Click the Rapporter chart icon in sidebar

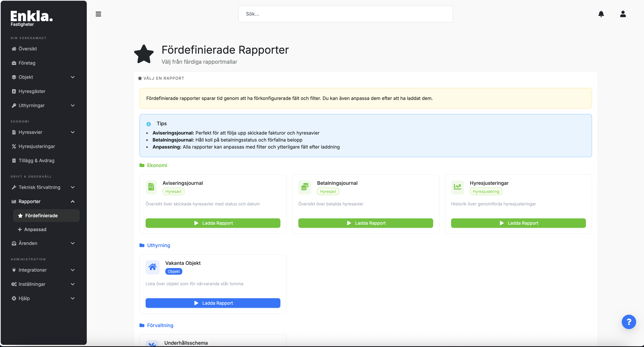click(x=14, y=201)
